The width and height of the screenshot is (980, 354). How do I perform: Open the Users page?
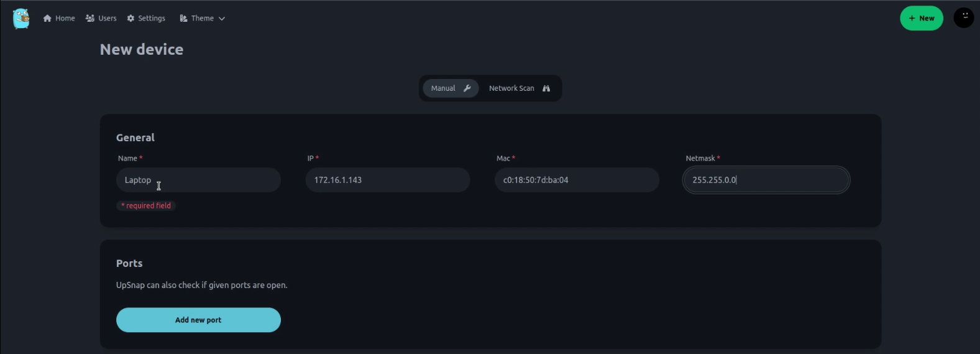coord(101,19)
